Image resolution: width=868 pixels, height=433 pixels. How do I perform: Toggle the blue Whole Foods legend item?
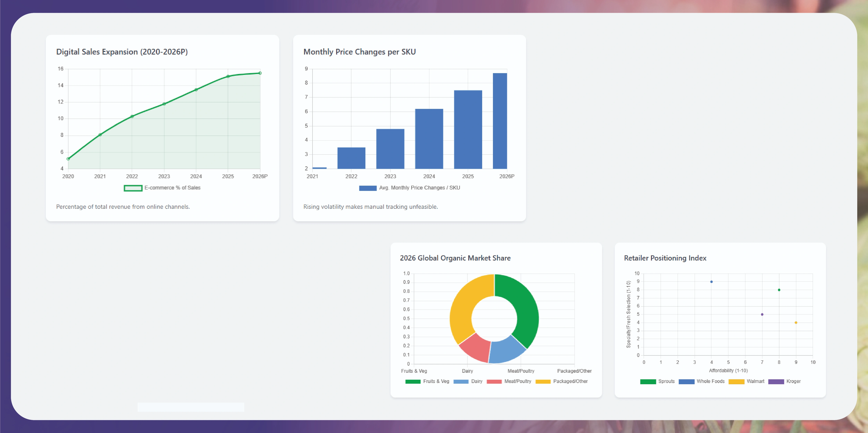[686, 381]
